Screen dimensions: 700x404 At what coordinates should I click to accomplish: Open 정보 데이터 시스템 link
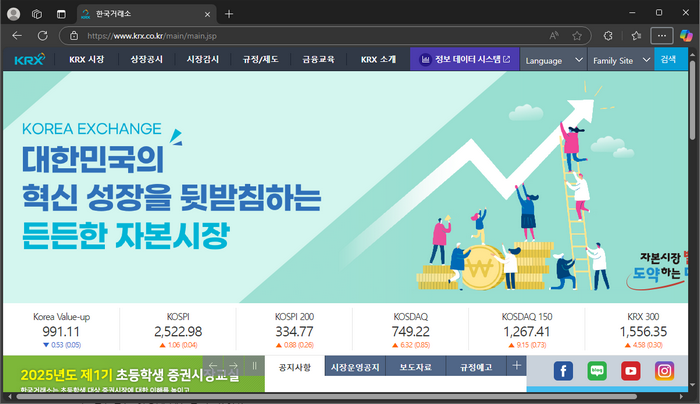466,60
